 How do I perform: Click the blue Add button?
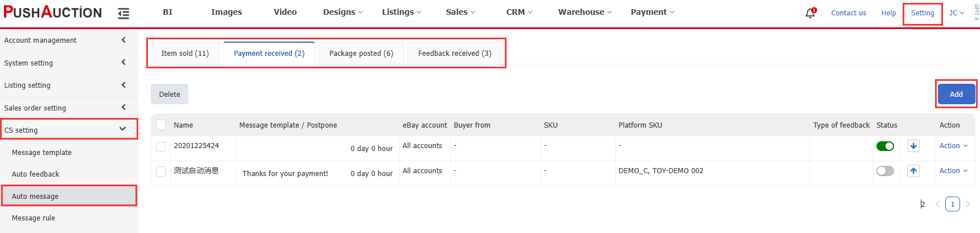click(x=956, y=94)
